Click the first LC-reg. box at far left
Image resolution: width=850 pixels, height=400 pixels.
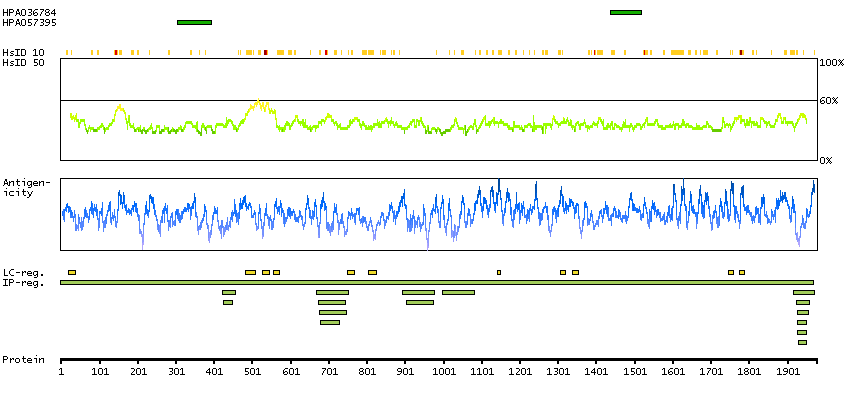72,272
